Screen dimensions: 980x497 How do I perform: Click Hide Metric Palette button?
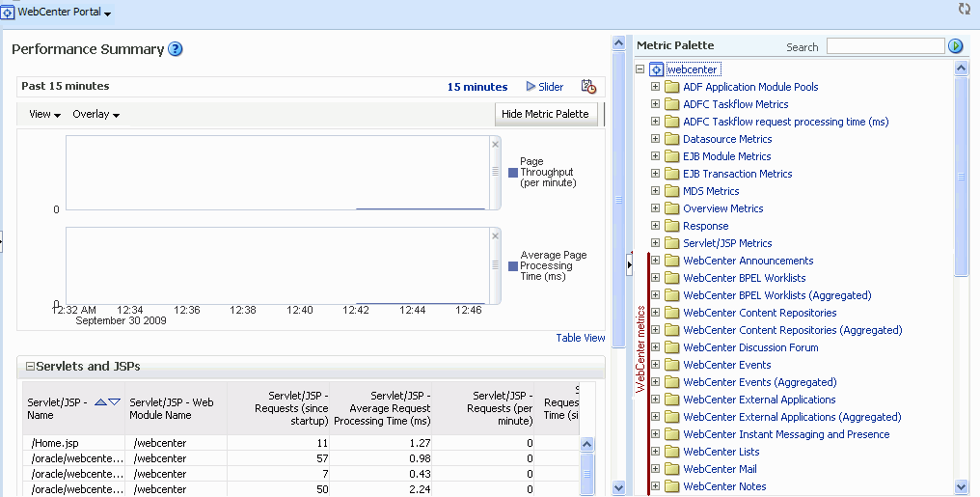[545, 114]
